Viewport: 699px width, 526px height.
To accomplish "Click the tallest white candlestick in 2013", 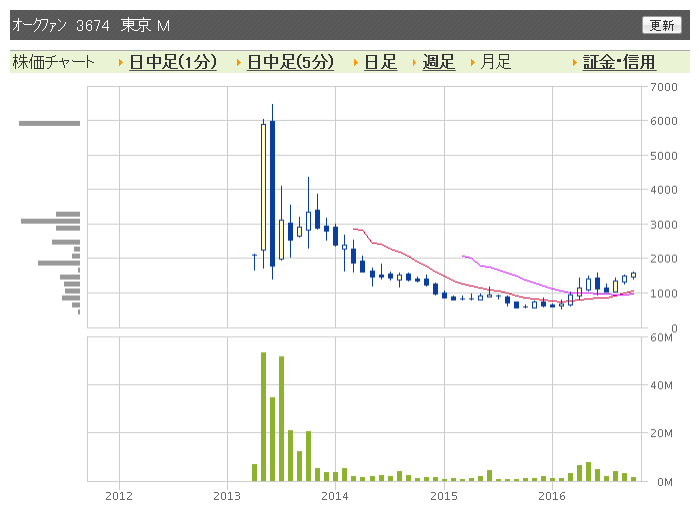I will (263, 187).
